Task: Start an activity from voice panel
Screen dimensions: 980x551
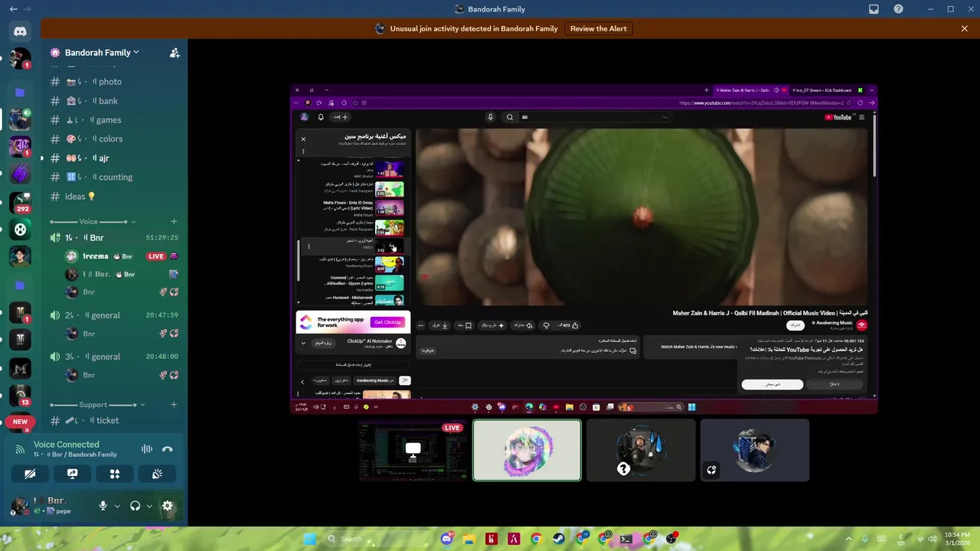Action: click(115, 474)
